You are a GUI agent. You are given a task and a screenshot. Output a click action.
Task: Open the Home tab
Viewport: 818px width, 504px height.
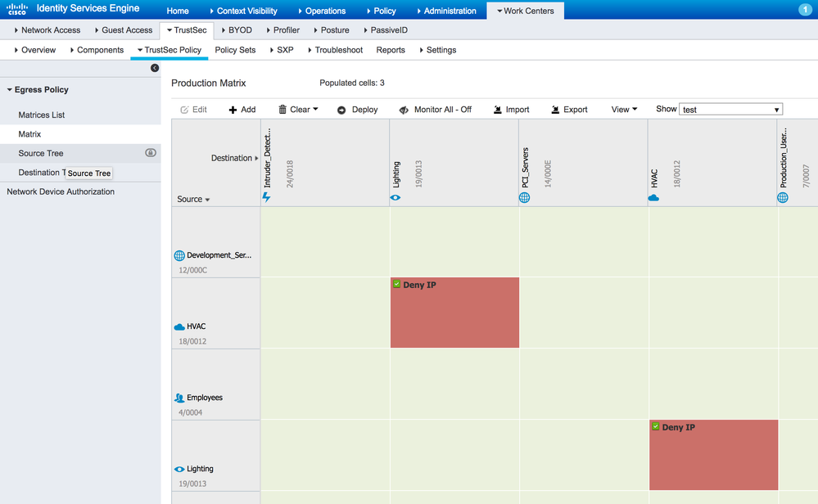click(x=178, y=11)
